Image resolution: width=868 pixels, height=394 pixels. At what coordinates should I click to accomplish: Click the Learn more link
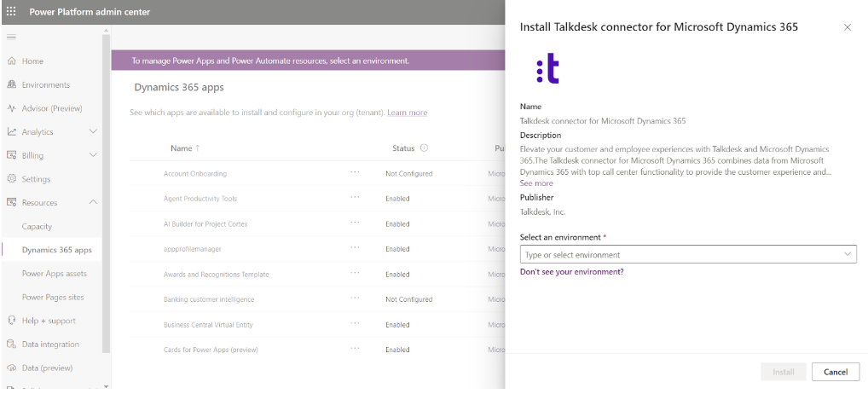point(407,113)
